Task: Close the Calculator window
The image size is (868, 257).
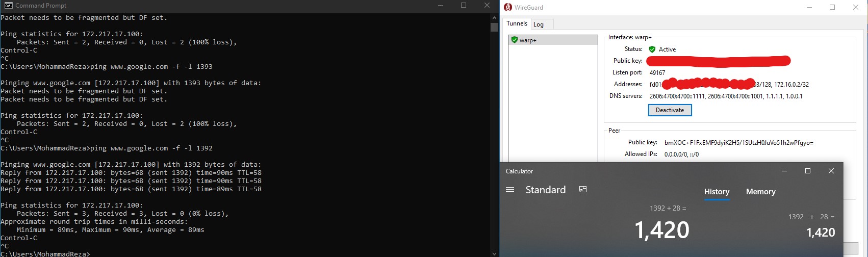Action: [831, 171]
